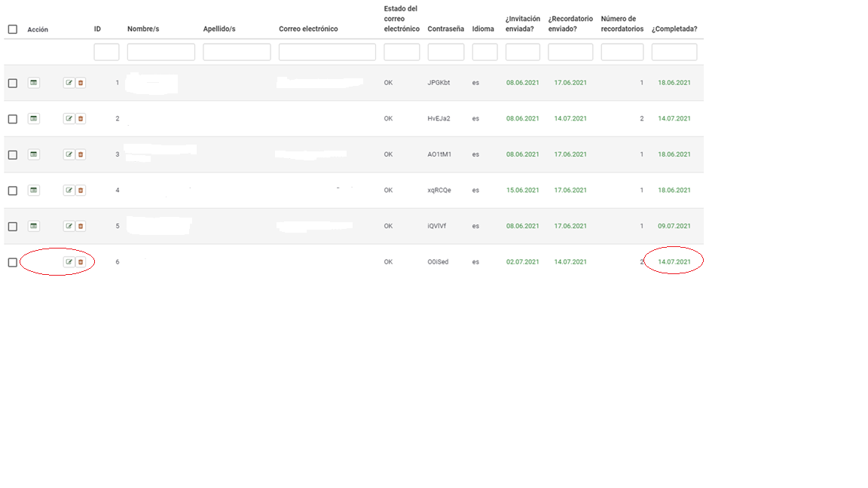
Task: Focus the ID filter field
Action: pyautogui.click(x=107, y=52)
